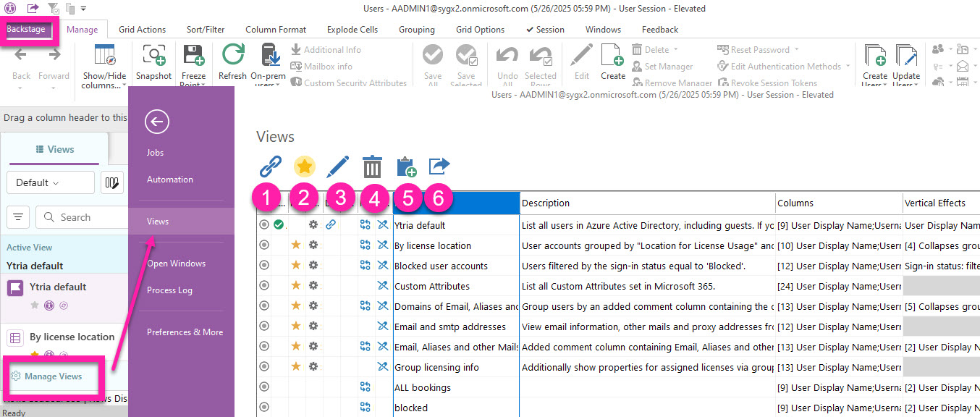Toggle the favorite star on the Group licensing info row
This screenshot has height=417, width=980.
(295, 366)
